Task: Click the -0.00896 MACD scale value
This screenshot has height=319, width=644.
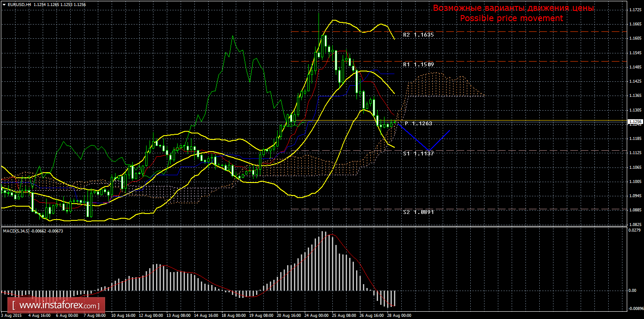Action: click(x=635, y=308)
